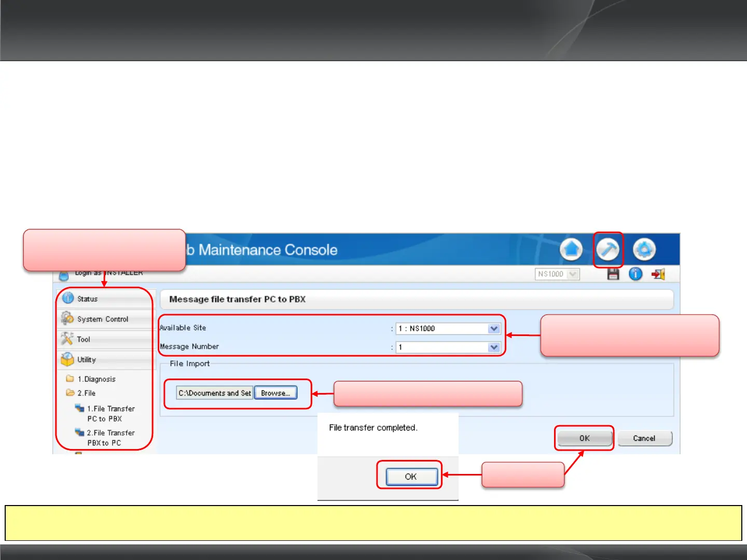Open the System Control menu
Screen dimensions: 747x560
106,319
